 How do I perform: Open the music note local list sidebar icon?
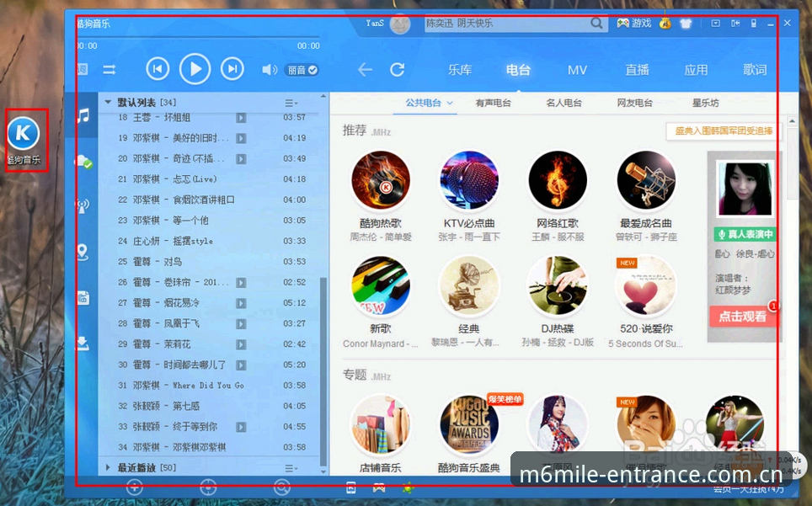[x=83, y=115]
